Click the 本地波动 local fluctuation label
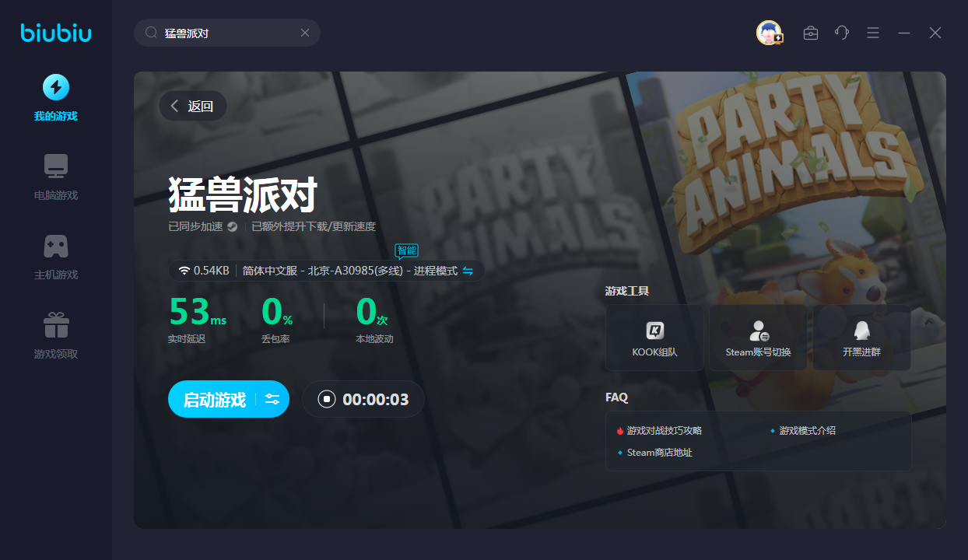 tap(374, 339)
